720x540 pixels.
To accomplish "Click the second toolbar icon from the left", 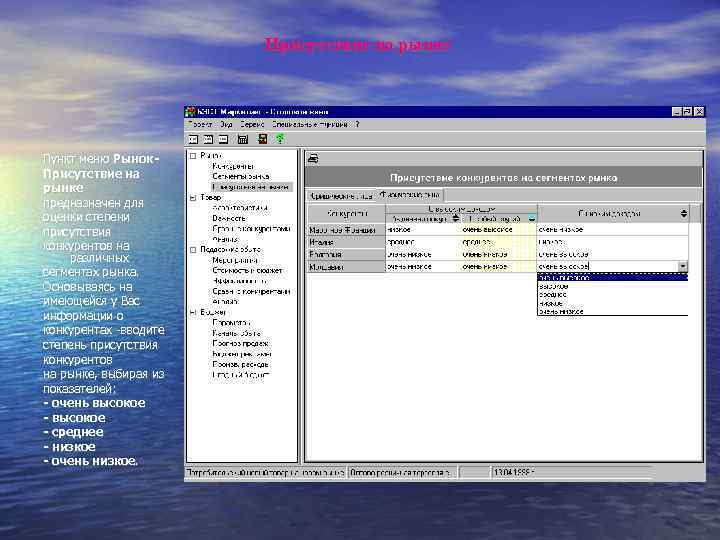I will pos(209,139).
